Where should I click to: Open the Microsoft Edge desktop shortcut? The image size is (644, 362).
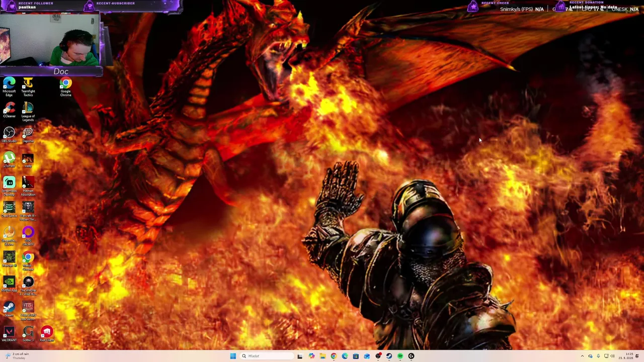coord(9,86)
